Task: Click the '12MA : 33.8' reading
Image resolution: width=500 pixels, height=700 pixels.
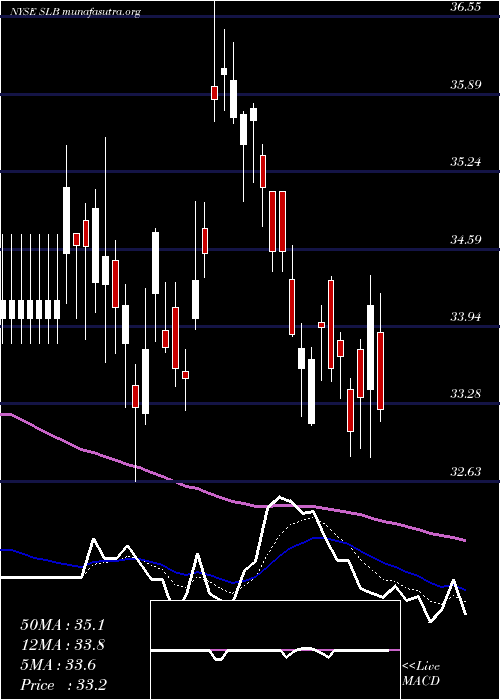Action: [x=62, y=645]
